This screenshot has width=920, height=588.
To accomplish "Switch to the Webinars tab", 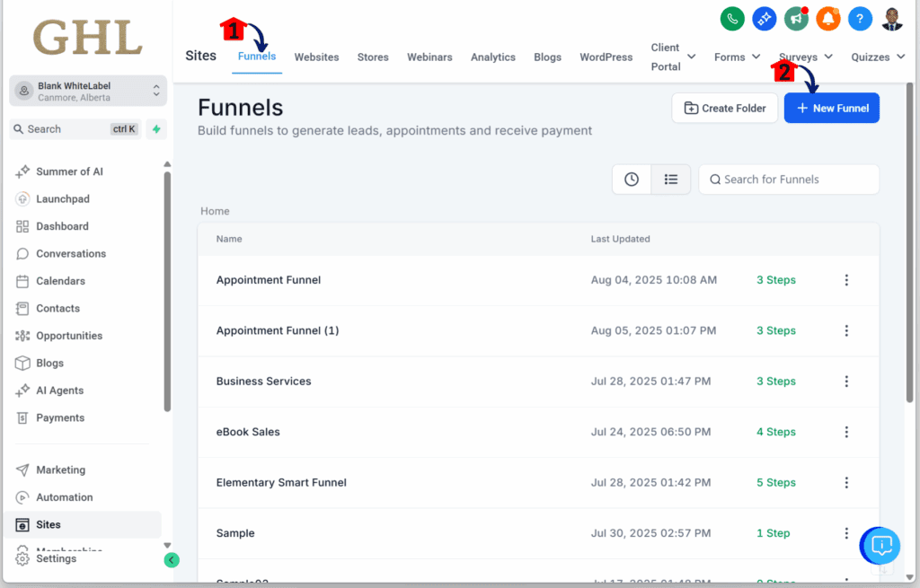I will coord(429,57).
